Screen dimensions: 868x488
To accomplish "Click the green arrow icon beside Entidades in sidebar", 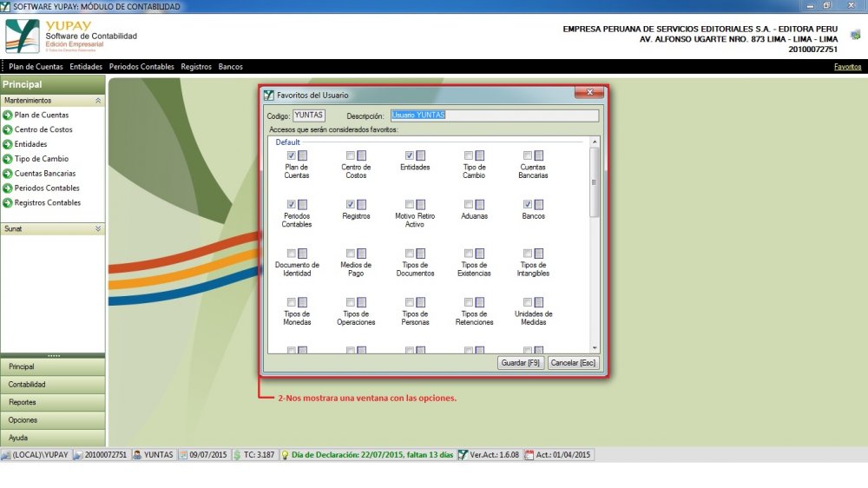I will coord(8,144).
